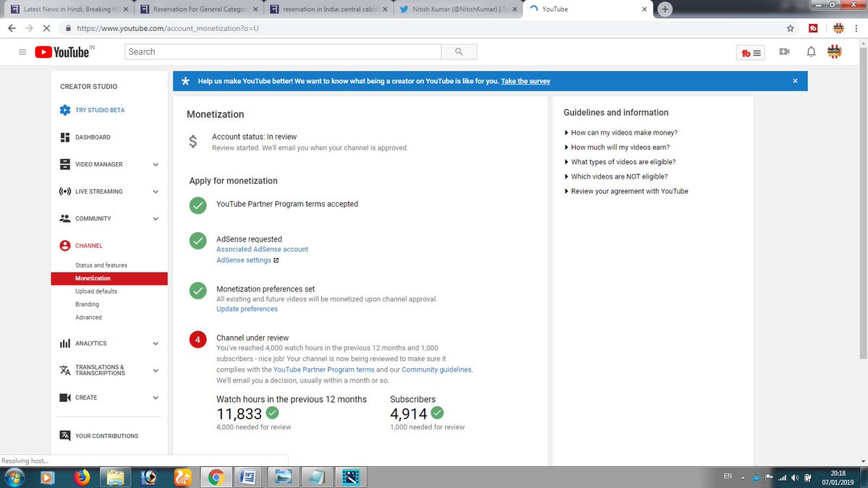Click the TubeBuddy extension icon in Chrome toolbar
Viewport: 868px width, 488px height.
coord(813,28)
